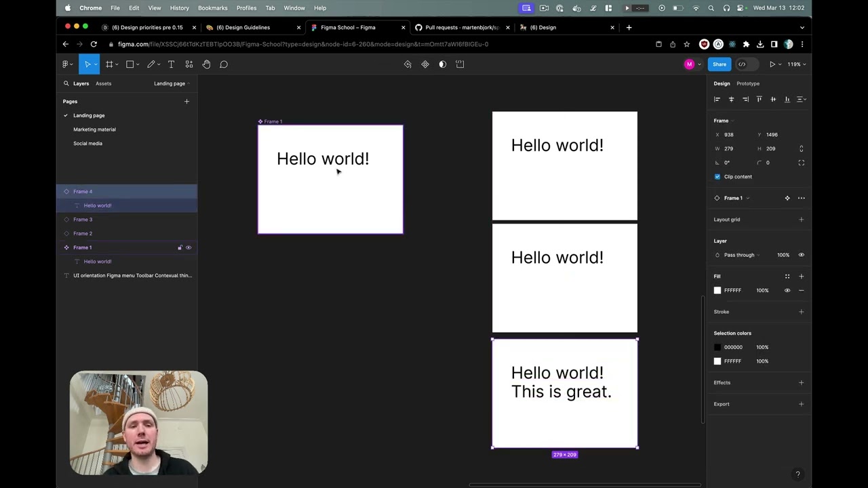The width and height of the screenshot is (868, 488).
Task: Open the 119% zoom dropdown
Action: pyautogui.click(x=796, y=64)
